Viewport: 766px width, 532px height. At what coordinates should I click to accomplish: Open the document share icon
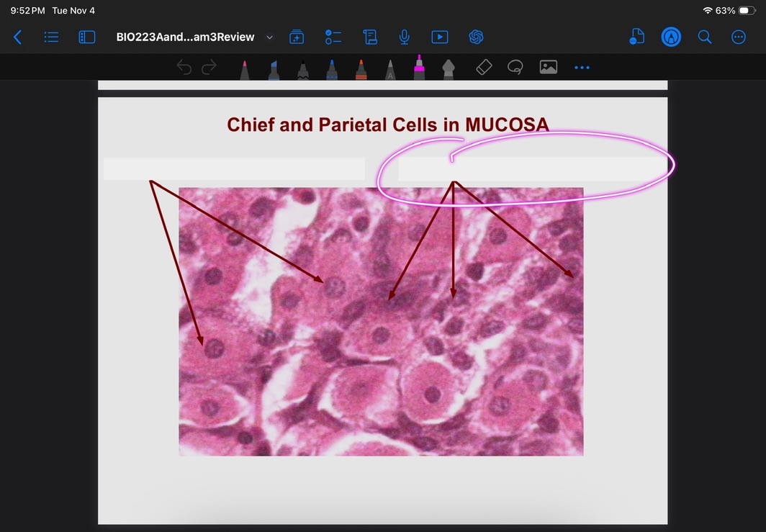pos(636,37)
